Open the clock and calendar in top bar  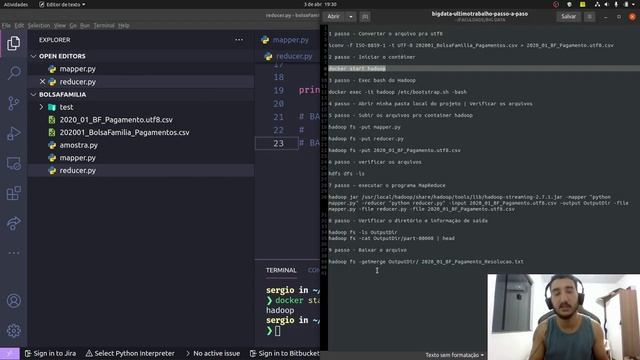click(320, 4)
